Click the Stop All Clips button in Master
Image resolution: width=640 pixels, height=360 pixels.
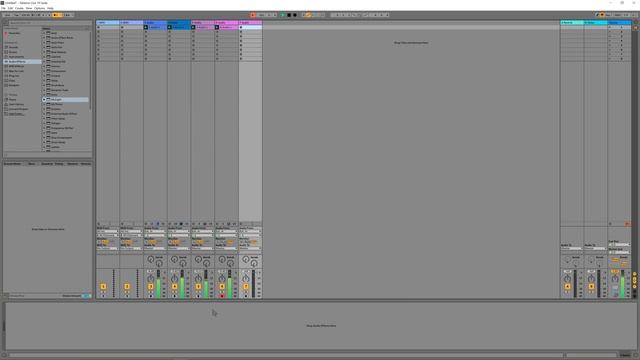(611, 224)
